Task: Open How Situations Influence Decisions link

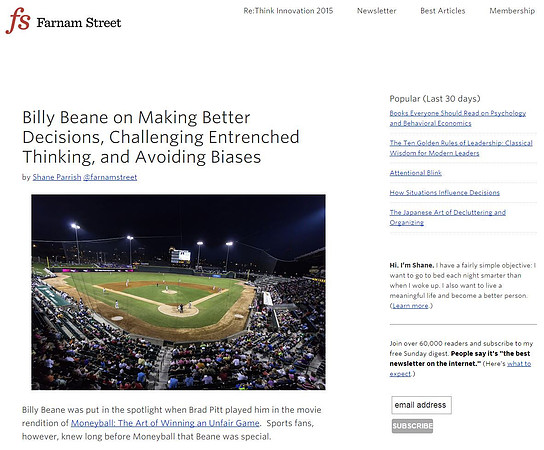Action: [444, 193]
